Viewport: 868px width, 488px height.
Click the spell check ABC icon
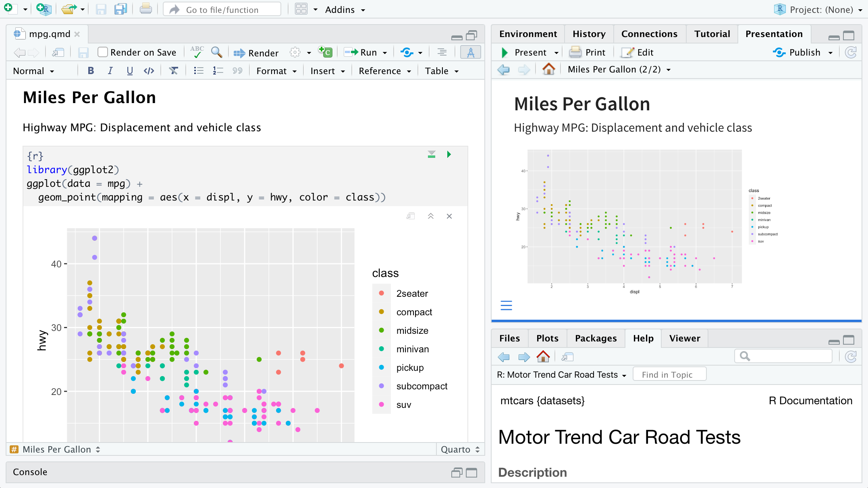click(197, 52)
